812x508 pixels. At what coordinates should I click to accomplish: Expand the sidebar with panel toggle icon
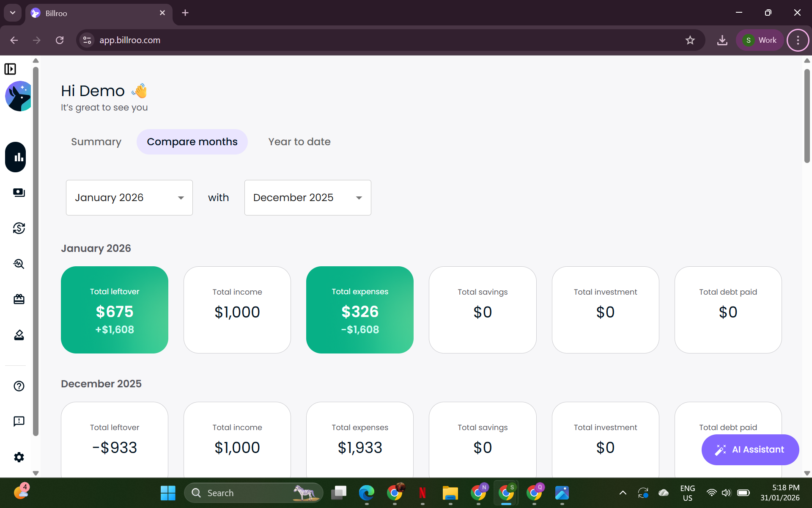click(10, 69)
